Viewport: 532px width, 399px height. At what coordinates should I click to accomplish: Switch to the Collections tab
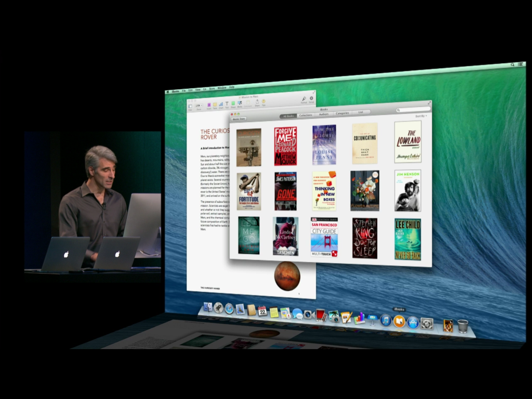coord(305,115)
